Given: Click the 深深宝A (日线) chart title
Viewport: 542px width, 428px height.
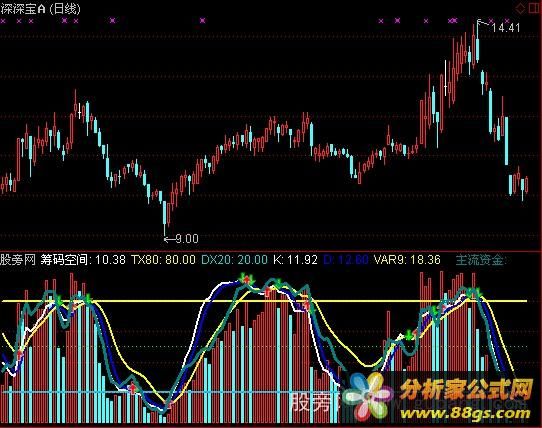Looking at the screenshot, I should pos(40,9).
